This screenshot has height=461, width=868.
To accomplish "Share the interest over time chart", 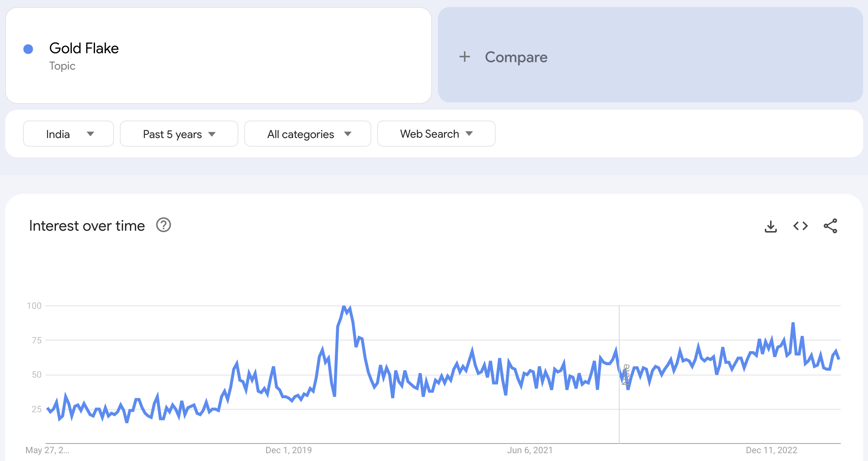I will (x=830, y=226).
